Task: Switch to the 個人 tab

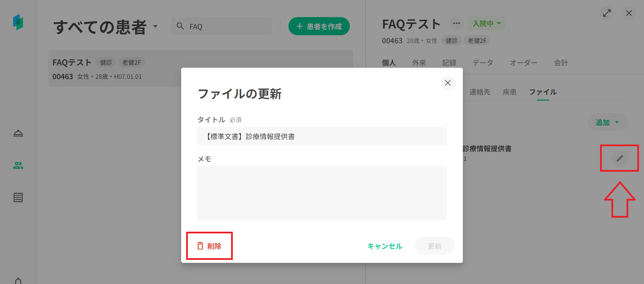Action: point(389,63)
